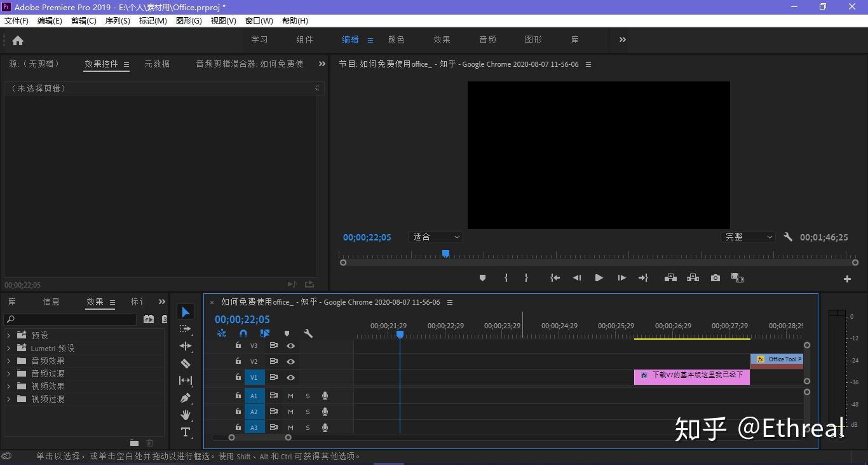
Task: Toggle V3 track output eye
Action: coord(290,345)
